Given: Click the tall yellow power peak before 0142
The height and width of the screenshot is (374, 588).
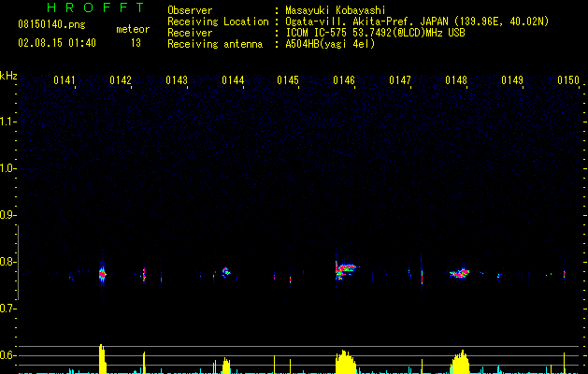Looking at the screenshot, I should (103, 359).
